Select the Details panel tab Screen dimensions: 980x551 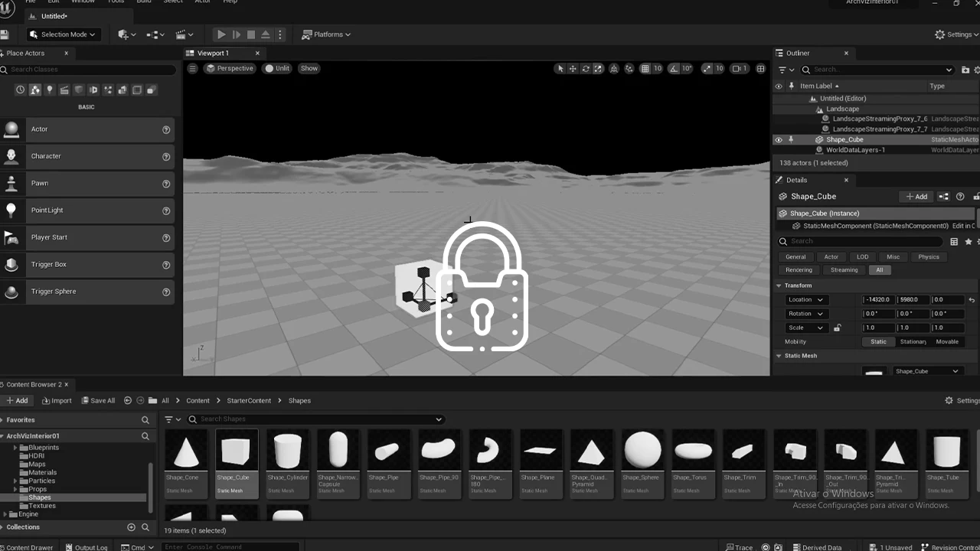click(797, 181)
